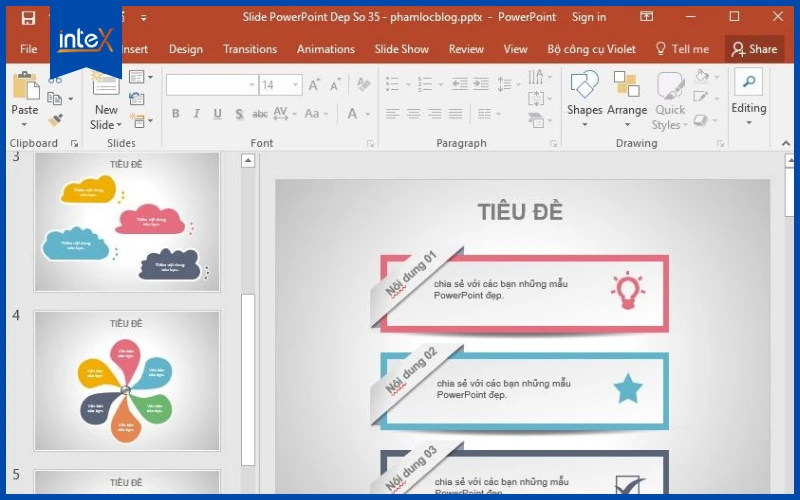
Task: Click the thumbnail pane scroll up arrow
Action: point(248,161)
